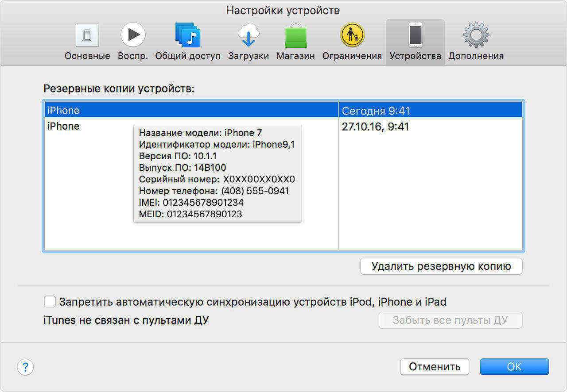Click the disabled Забыть все пульты ДУ button
567x392 pixels.
(450, 320)
